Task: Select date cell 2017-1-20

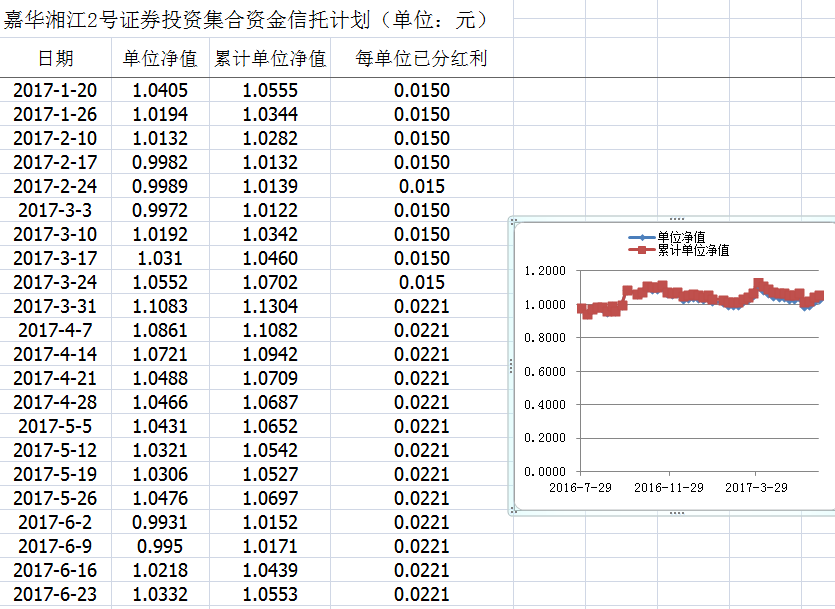Action: click(x=55, y=90)
